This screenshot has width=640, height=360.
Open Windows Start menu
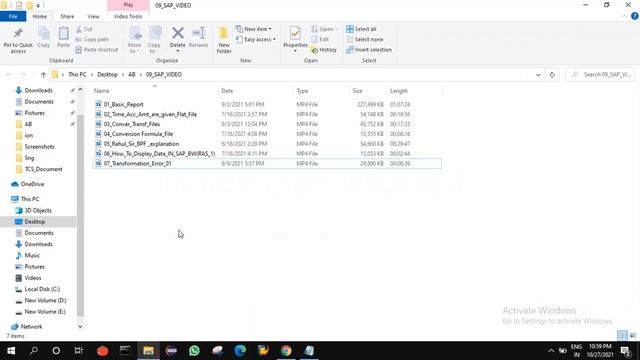point(11,351)
